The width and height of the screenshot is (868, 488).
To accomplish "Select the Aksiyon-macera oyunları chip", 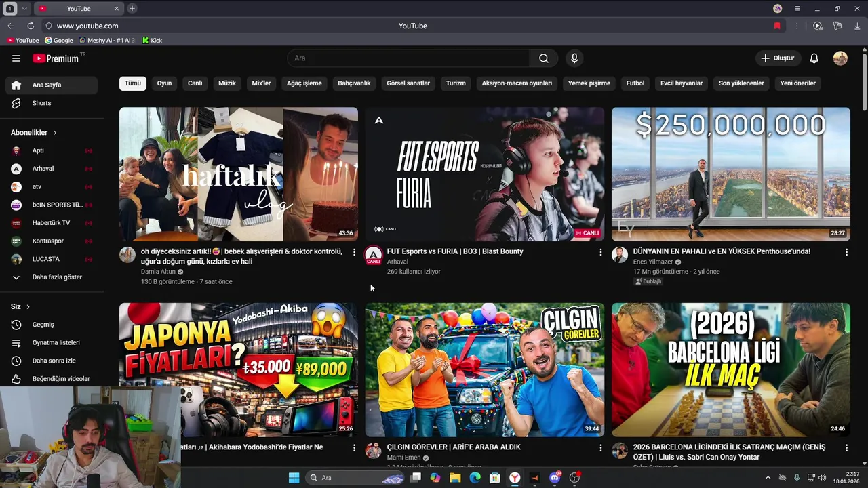I will [x=517, y=83].
